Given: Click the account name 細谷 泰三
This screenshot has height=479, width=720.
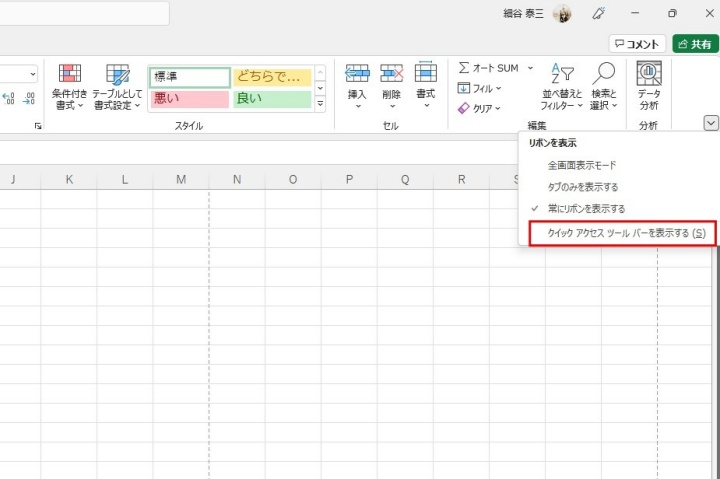Looking at the screenshot, I should [523, 14].
